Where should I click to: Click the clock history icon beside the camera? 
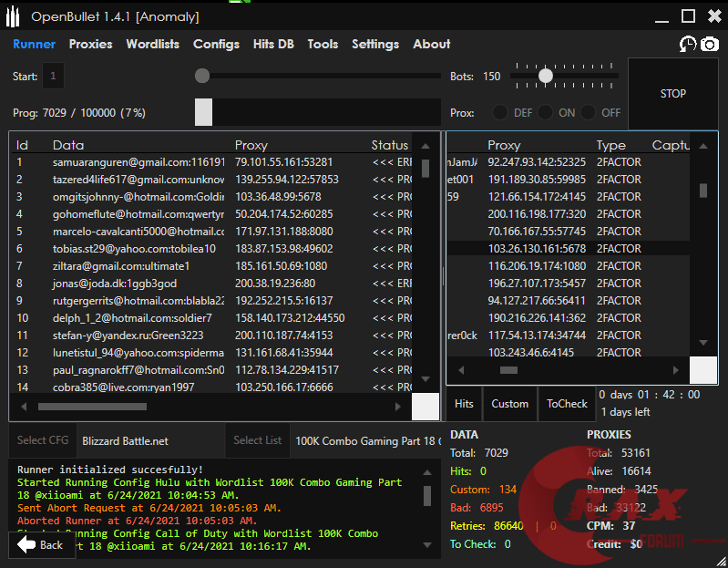pyautogui.click(x=688, y=44)
